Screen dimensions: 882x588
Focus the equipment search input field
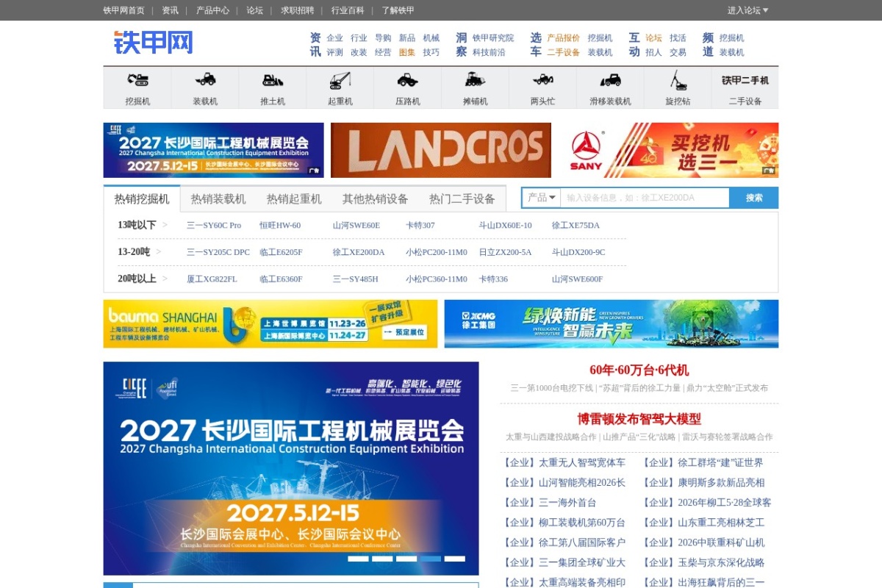[645, 198]
